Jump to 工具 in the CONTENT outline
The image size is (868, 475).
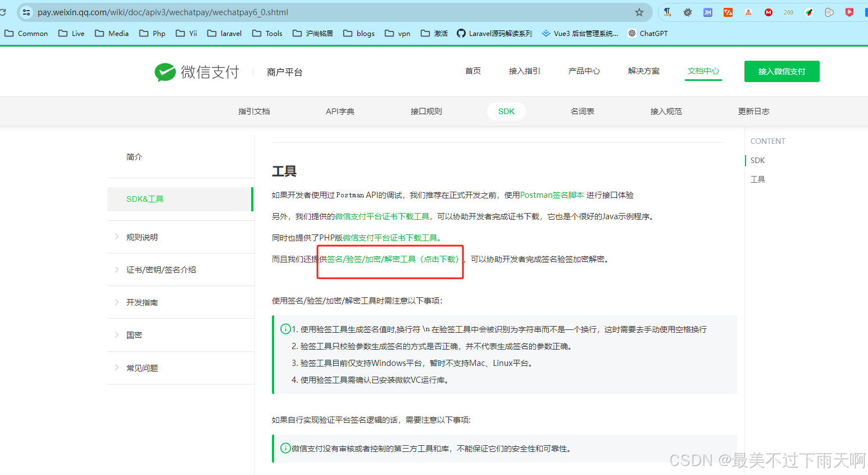point(758,179)
